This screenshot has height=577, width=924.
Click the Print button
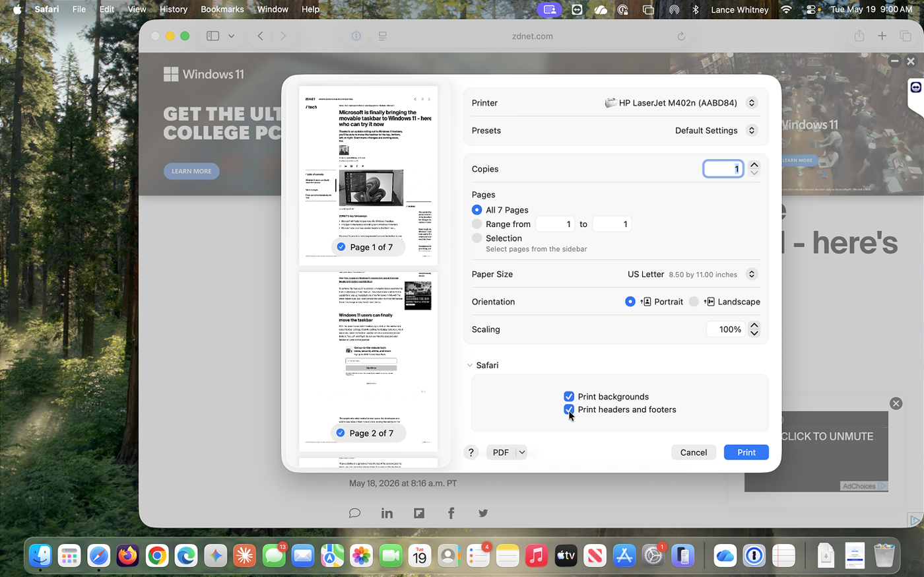pyautogui.click(x=746, y=452)
